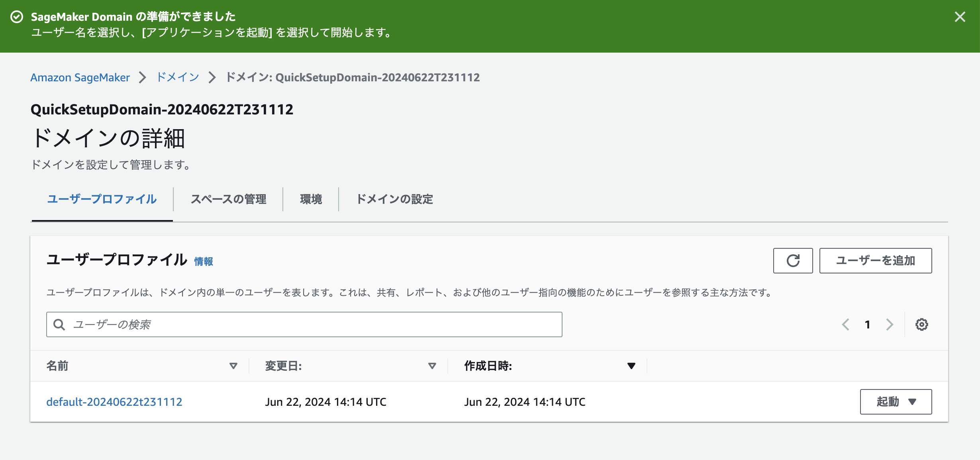
Task: Click the refresh user profiles icon
Action: (x=793, y=261)
